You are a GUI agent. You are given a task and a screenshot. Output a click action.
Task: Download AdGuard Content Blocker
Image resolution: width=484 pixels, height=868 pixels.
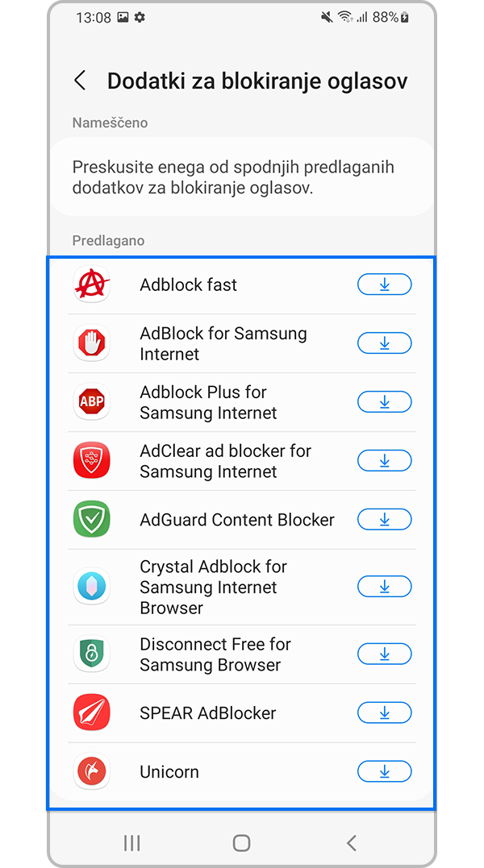point(384,520)
